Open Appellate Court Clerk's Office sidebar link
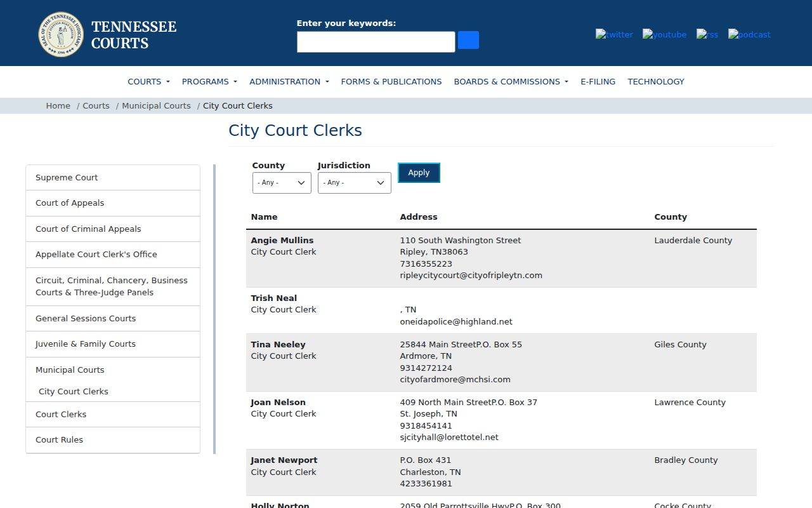The height and width of the screenshot is (508, 812). (x=113, y=255)
